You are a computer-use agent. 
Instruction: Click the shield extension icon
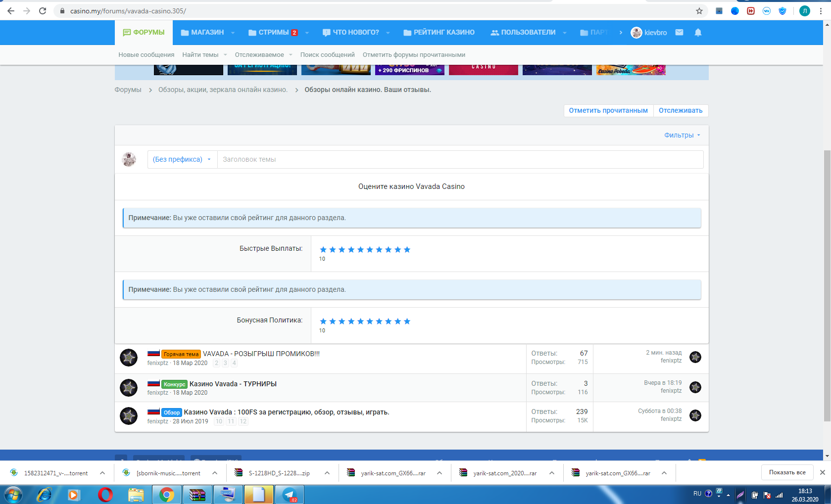coord(782,11)
